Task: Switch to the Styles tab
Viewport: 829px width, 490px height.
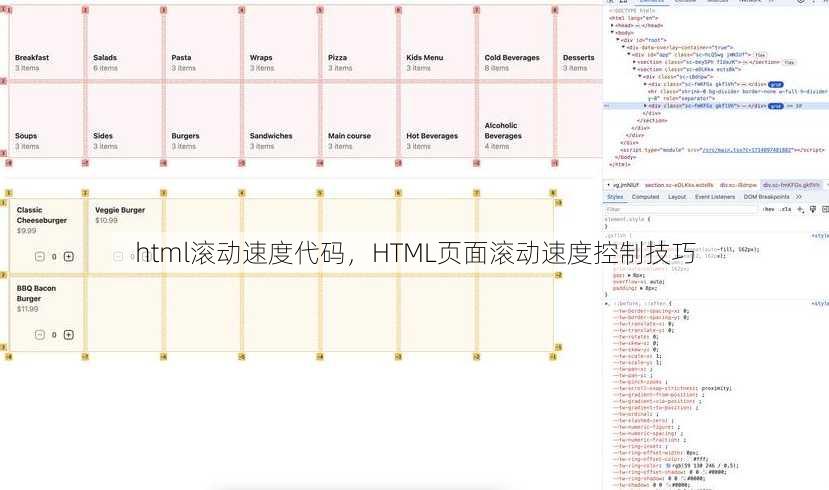Action: tap(615, 197)
